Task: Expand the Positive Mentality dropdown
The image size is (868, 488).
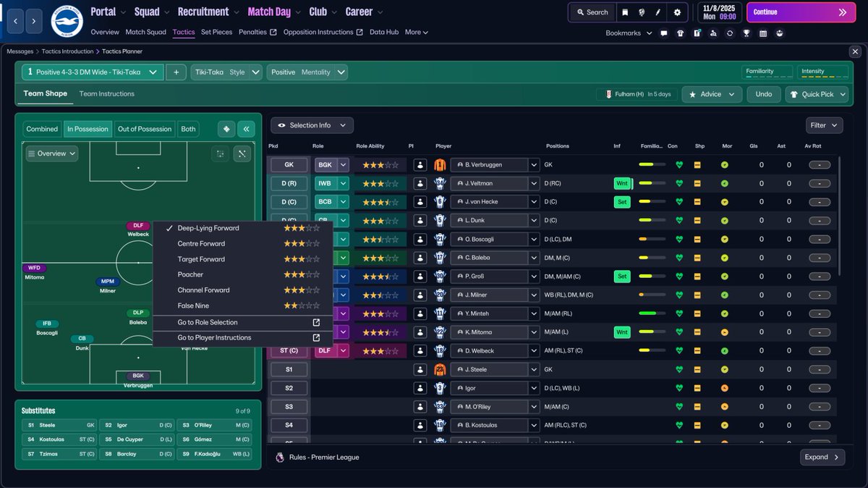Action: pos(341,72)
